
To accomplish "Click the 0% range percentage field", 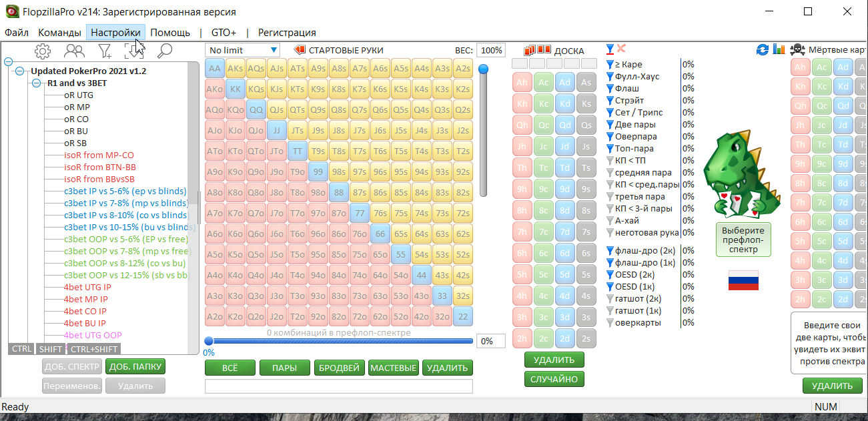I will click(x=491, y=341).
